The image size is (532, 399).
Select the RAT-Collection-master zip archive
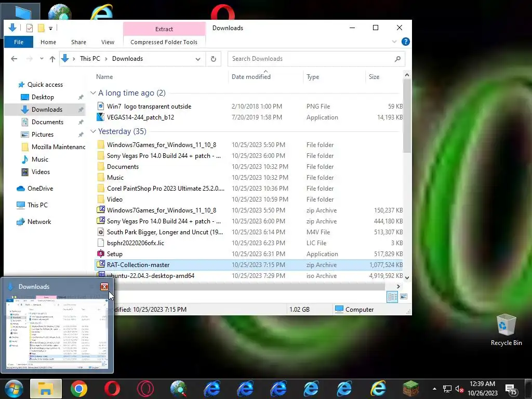pos(138,264)
